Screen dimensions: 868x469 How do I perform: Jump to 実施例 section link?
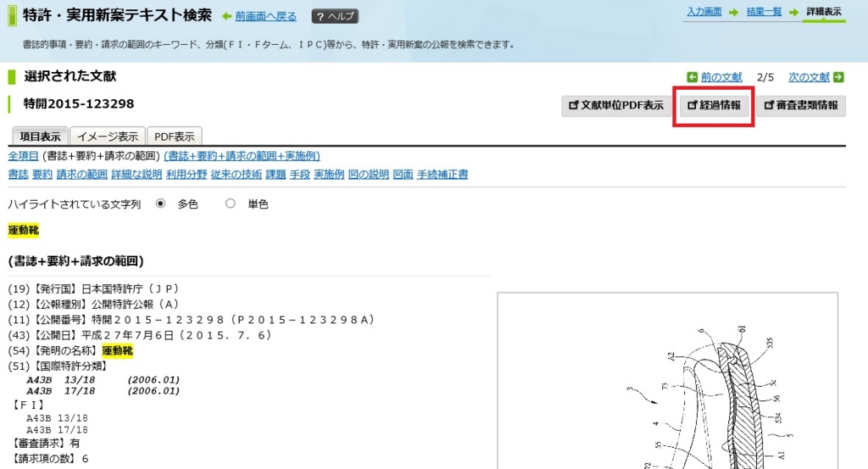tap(330, 175)
